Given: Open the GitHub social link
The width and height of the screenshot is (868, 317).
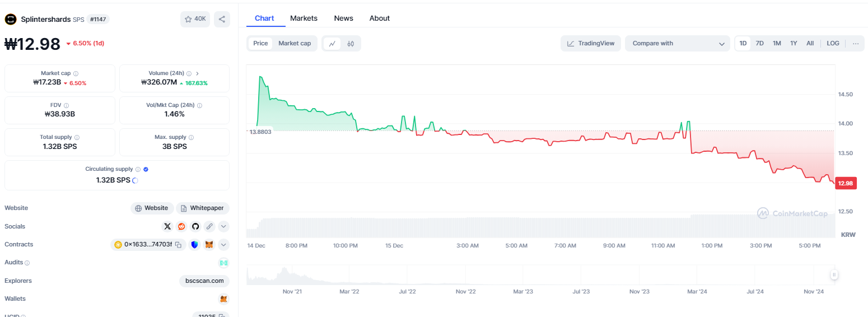Looking at the screenshot, I should (195, 226).
